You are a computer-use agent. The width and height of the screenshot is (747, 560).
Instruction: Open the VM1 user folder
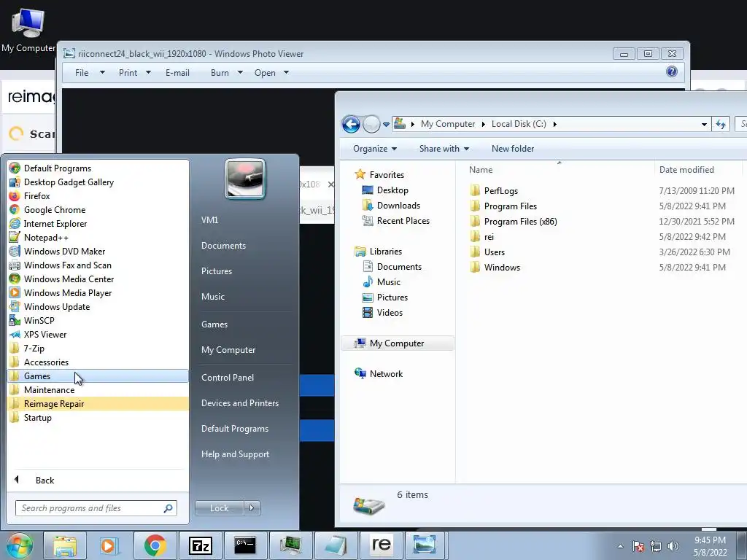pyautogui.click(x=209, y=220)
